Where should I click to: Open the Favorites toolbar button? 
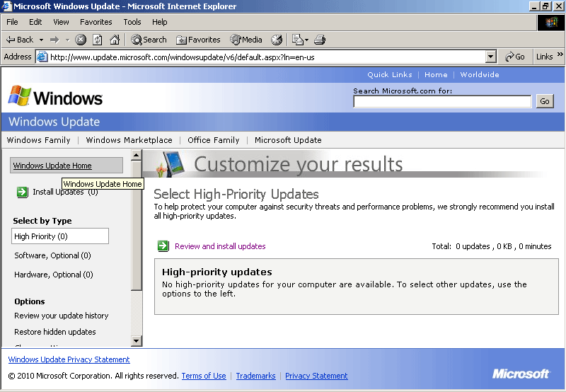(x=198, y=40)
